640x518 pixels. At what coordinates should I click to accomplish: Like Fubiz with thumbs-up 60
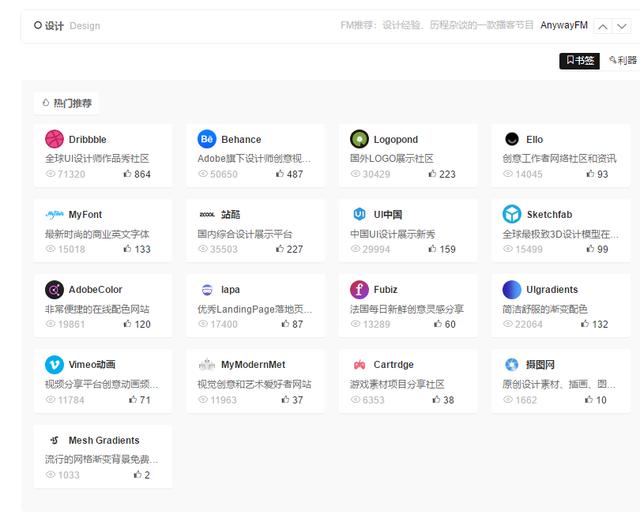click(445, 324)
